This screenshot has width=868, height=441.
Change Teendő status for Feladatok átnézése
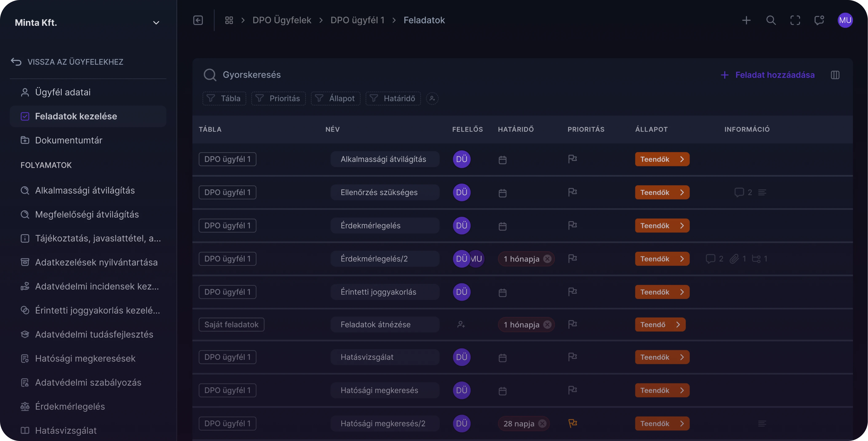(660, 324)
